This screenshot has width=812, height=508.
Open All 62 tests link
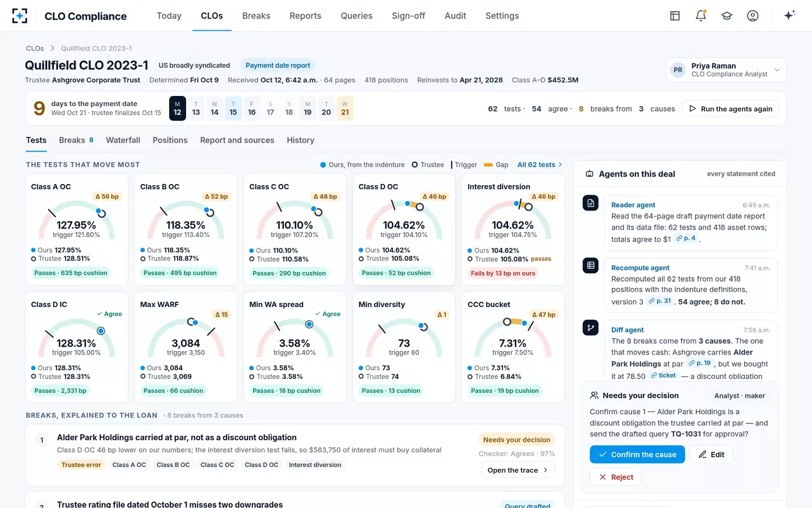(540, 165)
